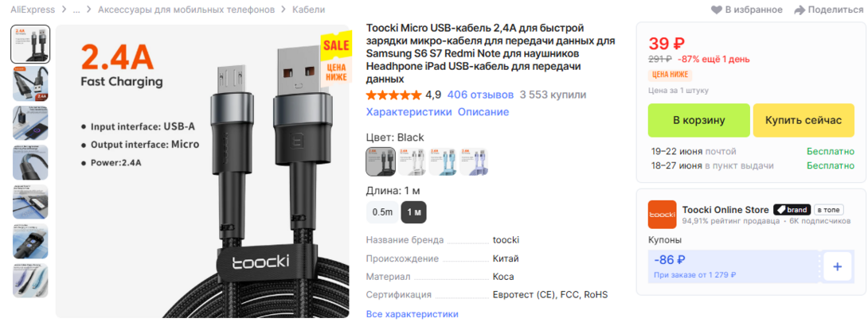Open Toocki store orange logo
Image resolution: width=868 pixels, height=330 pixels.
pyautogui.click(x=662, y=215)
